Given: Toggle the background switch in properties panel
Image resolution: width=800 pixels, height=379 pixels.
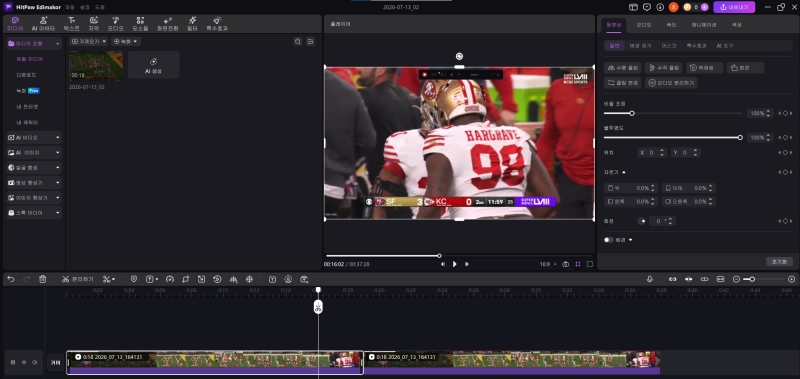Looking at the screenshot, I should pos(608,240).
